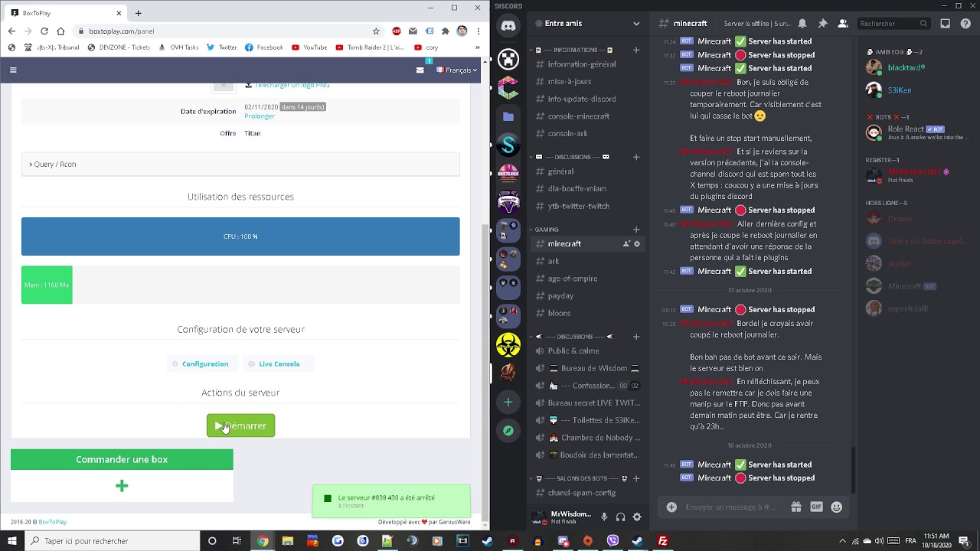Open the server Configuration button
The width and height of the screenshot is (980, 551).
[x=201, y=364]
